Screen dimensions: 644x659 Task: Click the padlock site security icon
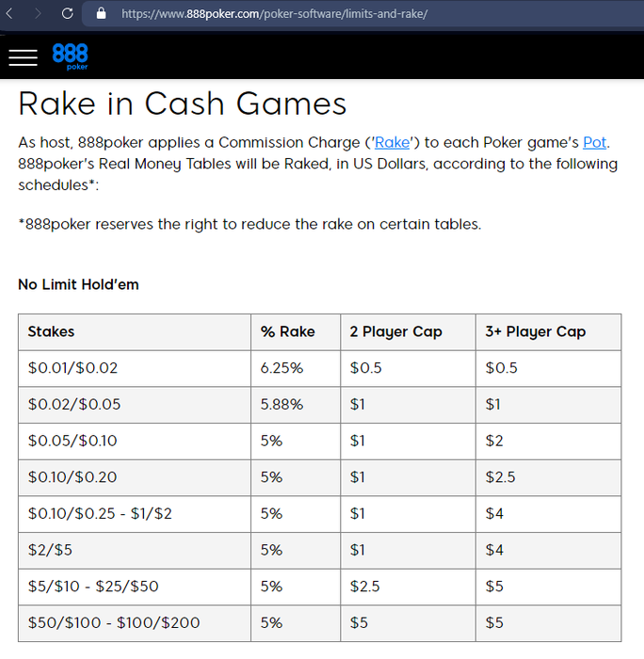(102, 14)
